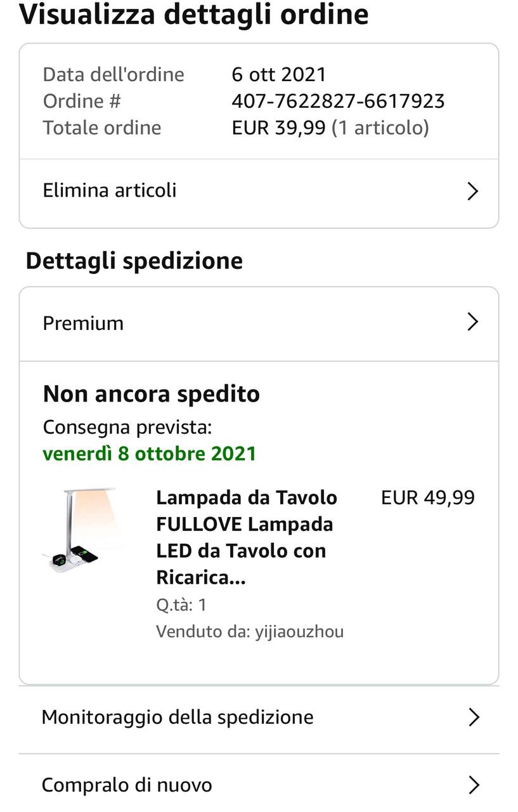
Task: Open the Elimina articoli option
Action: 110,190
